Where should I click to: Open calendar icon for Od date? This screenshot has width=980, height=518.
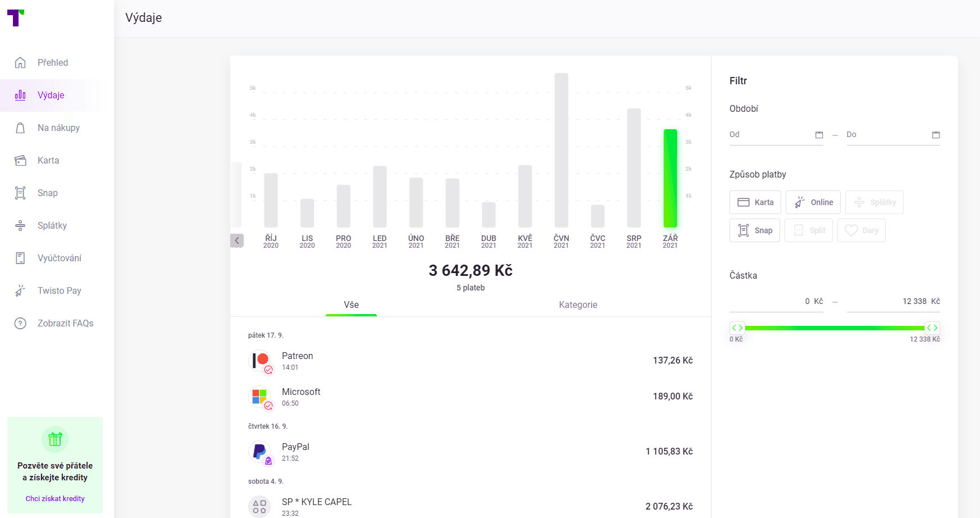pyautogui.click(x=819, y=135)
